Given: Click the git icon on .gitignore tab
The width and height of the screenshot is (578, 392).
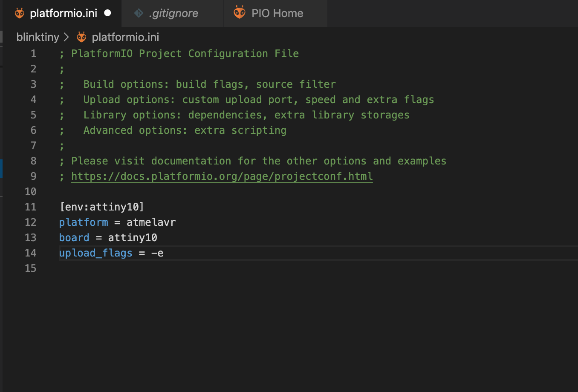Looking at the screenshot, I should [x=139, y=13].
